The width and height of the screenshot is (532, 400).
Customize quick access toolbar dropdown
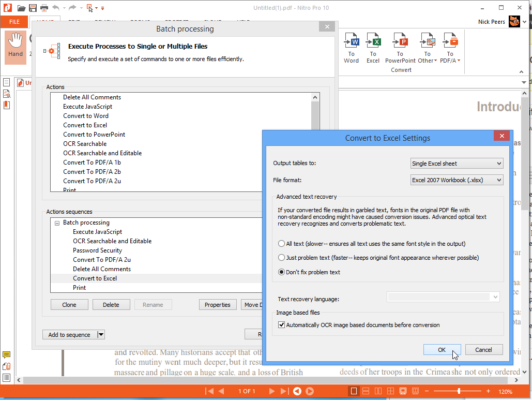(102, 8)
